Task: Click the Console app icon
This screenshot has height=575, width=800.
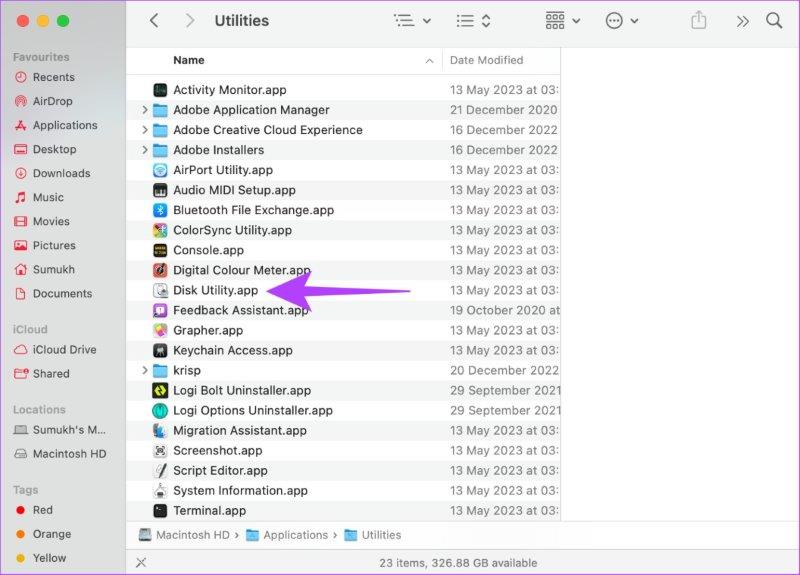Action: (160, 251)
